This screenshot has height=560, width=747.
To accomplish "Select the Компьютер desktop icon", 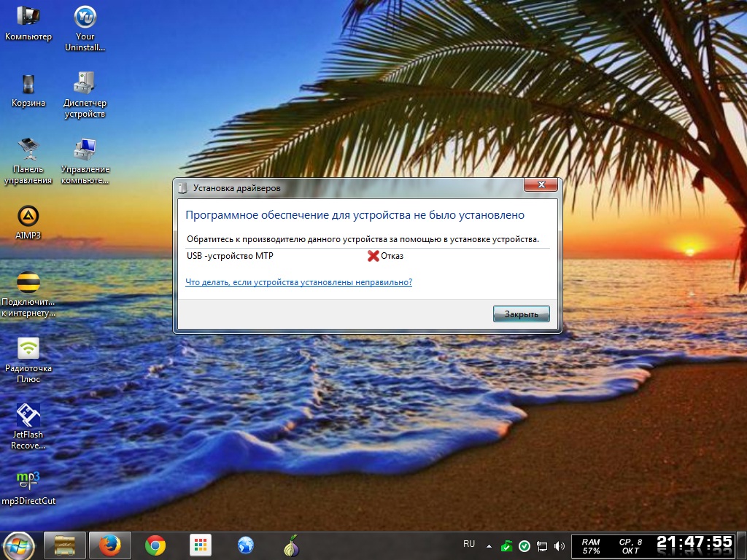I will 28,16.
